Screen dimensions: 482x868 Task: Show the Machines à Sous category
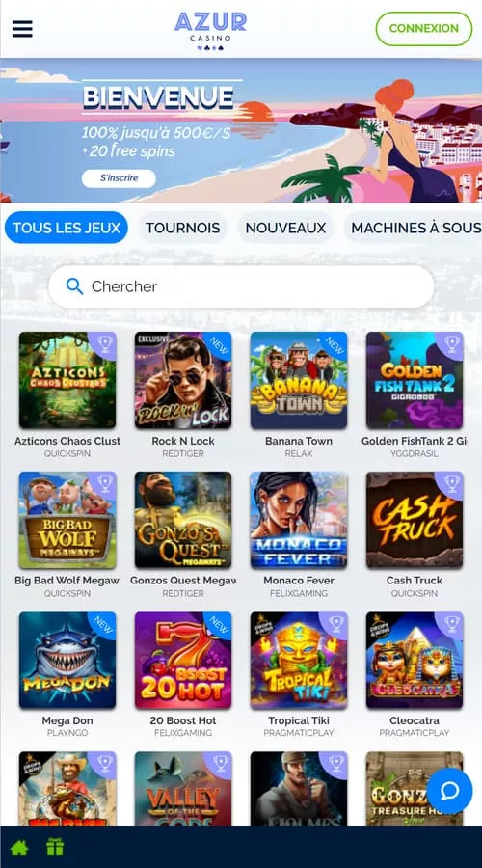(x=415, y=228)
